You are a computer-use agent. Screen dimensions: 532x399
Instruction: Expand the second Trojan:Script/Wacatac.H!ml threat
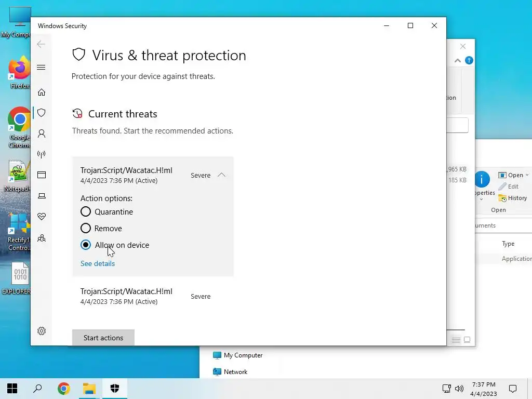(x=153, y=296)
